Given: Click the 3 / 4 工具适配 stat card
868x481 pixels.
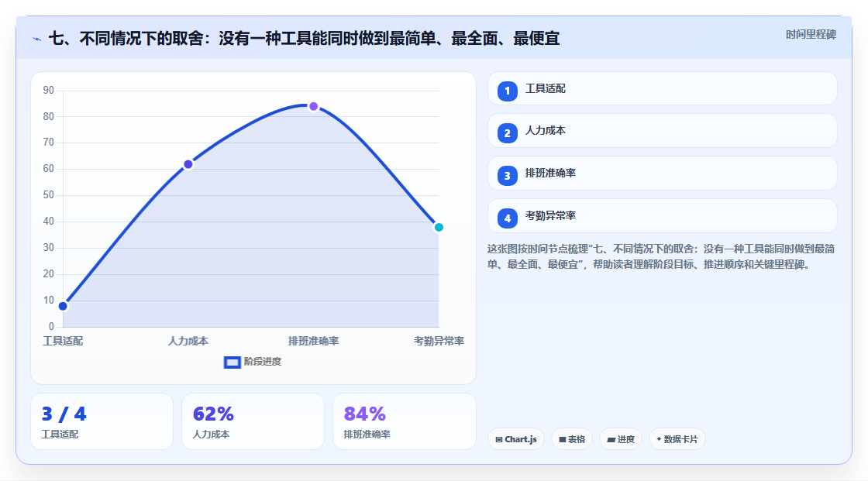Looking at the screenshot, I should [102, 422].
